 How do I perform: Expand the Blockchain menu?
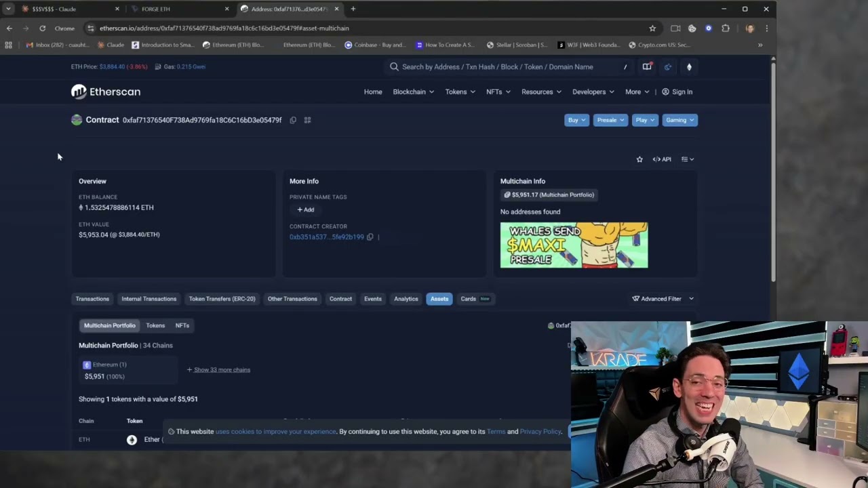point(413,91)
